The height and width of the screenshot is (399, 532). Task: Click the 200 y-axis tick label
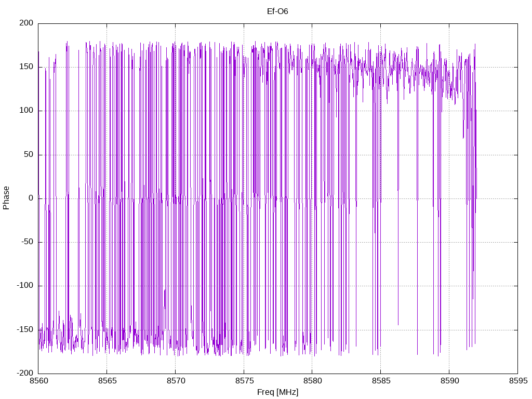tap(26, 23)
